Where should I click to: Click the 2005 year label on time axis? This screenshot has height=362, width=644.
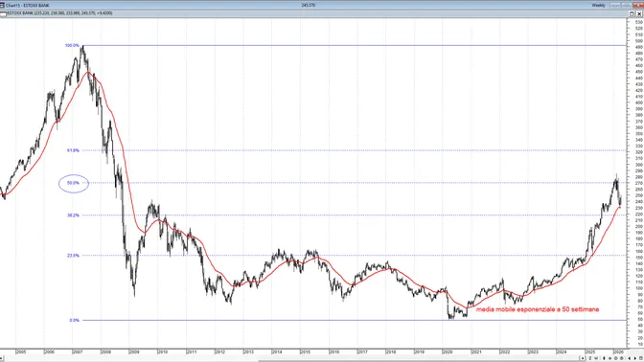pos(20,351)
